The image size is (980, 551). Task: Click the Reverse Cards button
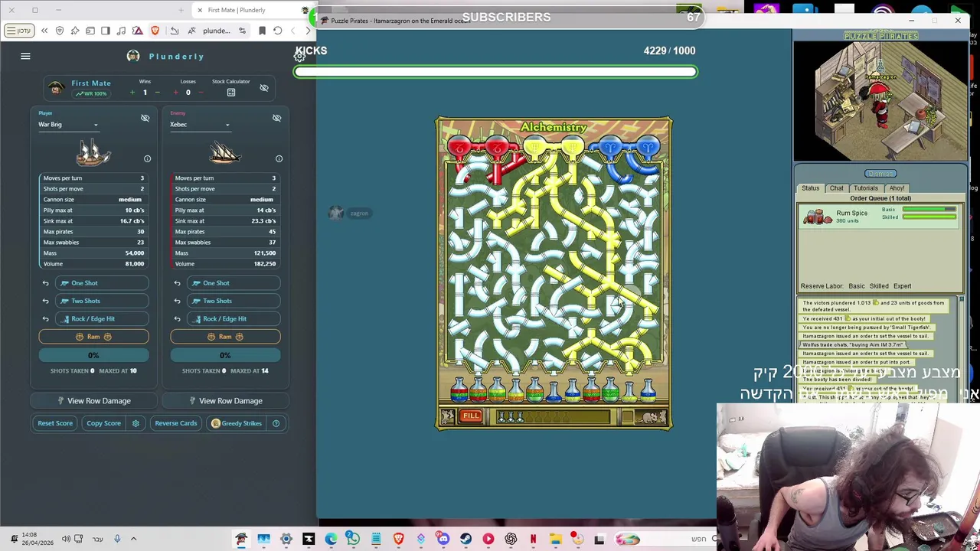175,423
